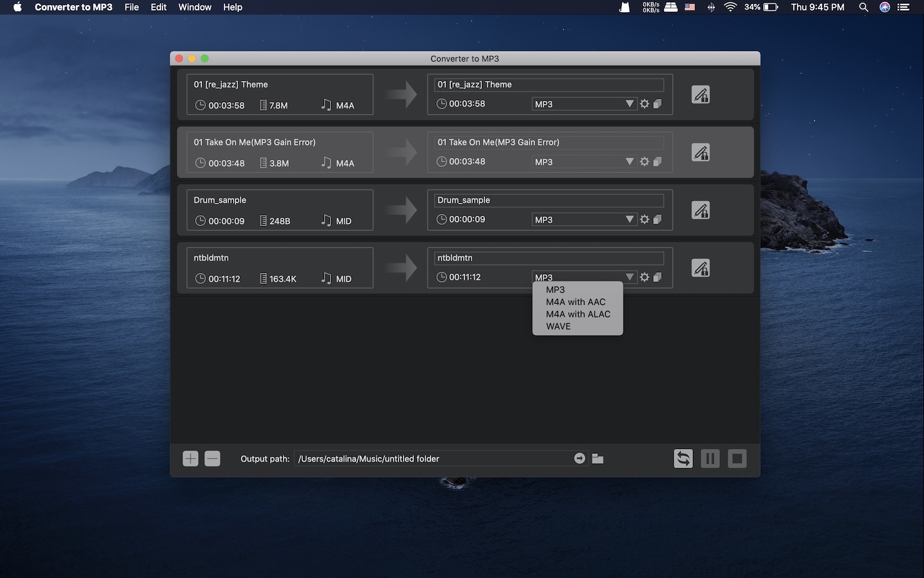
Task: Choose M4A with AAC format option
Action: [577, 302]
